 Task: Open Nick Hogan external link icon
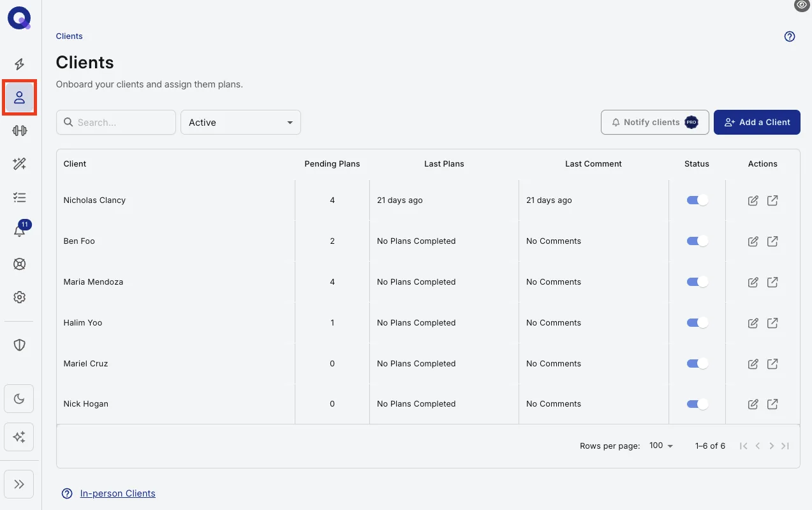[x=772, y=404]
